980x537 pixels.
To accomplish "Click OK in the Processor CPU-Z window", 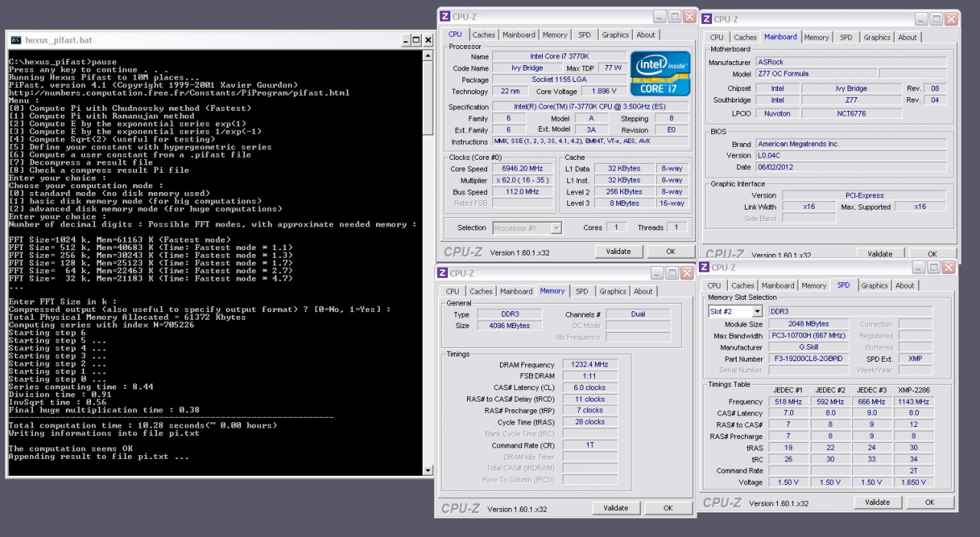I will click(671, 252).
